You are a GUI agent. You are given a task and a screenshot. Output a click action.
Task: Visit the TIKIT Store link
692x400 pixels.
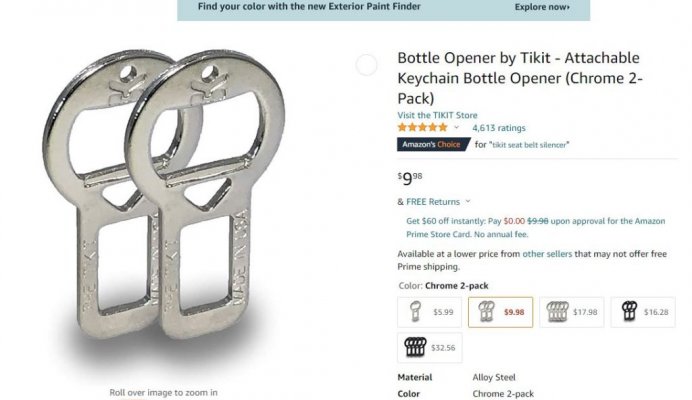[x=437, y=115]
